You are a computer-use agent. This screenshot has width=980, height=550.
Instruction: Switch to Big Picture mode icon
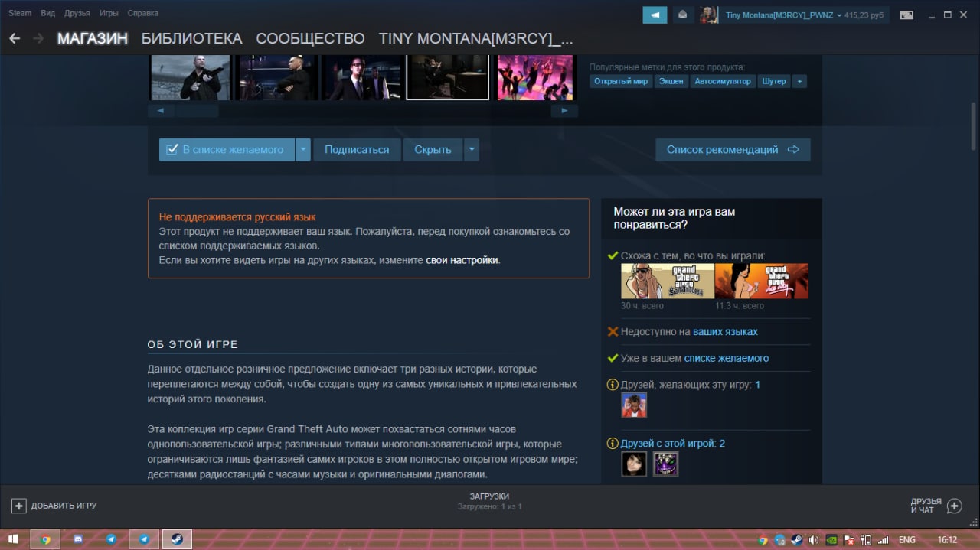coord(907,15)
